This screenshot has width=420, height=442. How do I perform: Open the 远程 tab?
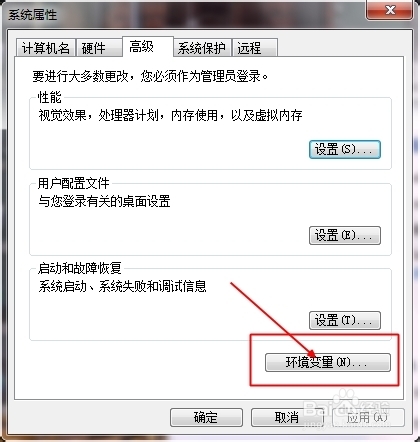click(x=255, y=48)
